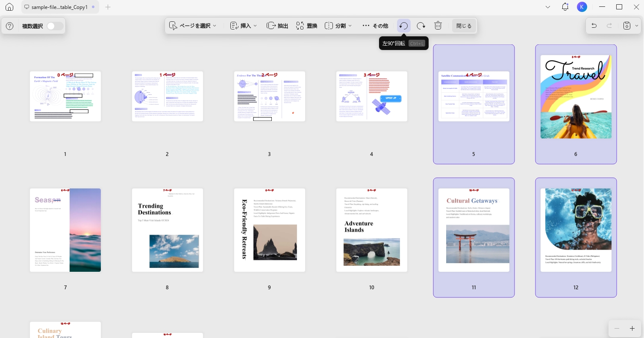Rotate selected pages left 90 degrees
Image resolution: width=644 pixels, height=338 pixels.
404,26
